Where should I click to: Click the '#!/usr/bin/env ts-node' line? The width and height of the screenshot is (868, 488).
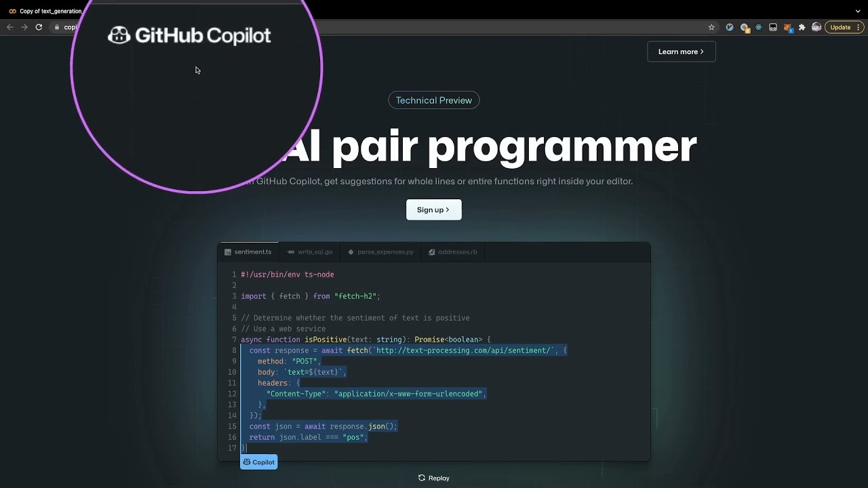(x=288, y=274)
